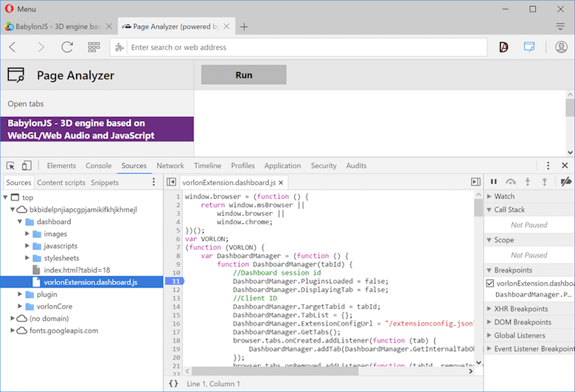Select the BabylonJS open tab entry
575x392 pixels.
[x=97, y=130]
